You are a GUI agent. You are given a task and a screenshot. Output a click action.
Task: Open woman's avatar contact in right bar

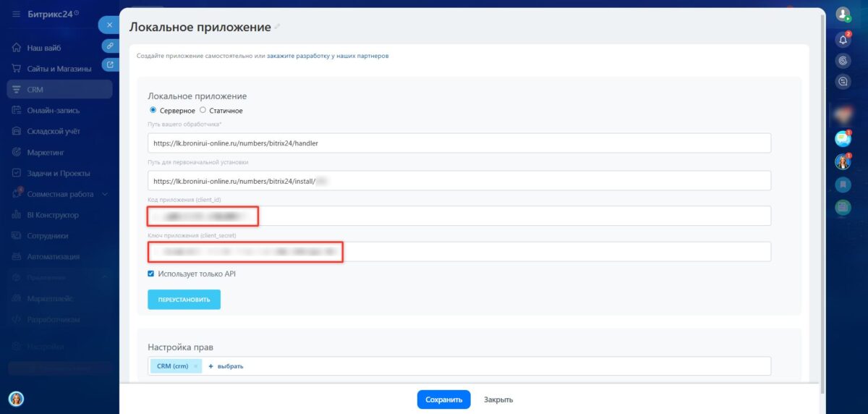click(843, 161)
